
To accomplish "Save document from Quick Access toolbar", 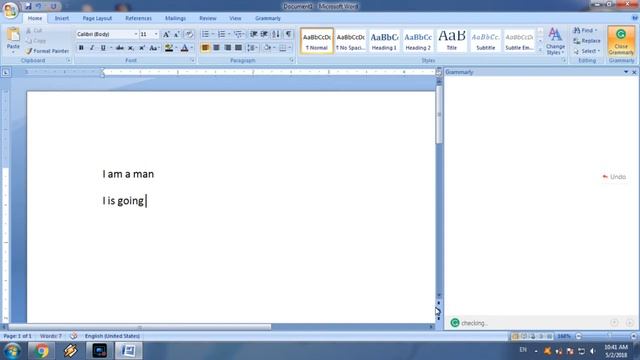I will (28, 6).
